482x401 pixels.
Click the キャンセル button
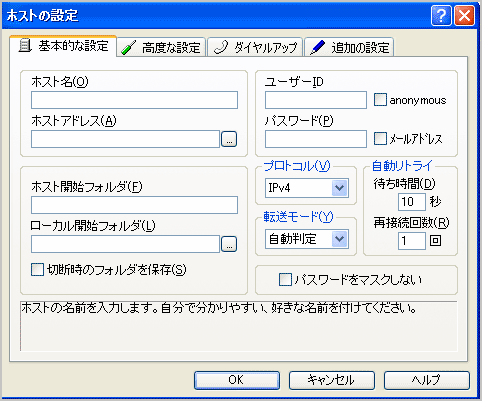click(x=332, y=380)
